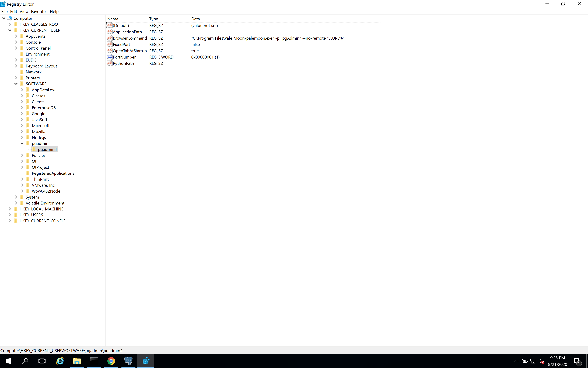Switch to the pgAdmin elephant taskbar app
588x368 pixels.
point(128,361)
